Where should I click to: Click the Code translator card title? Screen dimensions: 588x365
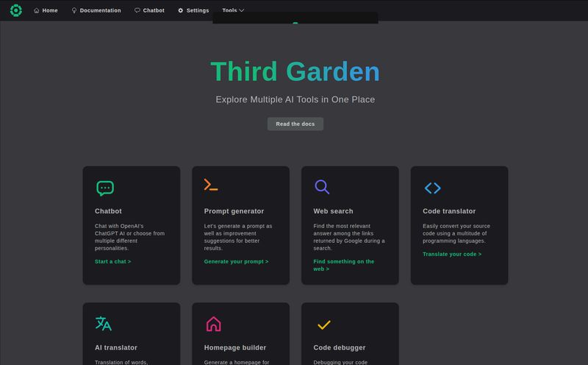(449, 211)
